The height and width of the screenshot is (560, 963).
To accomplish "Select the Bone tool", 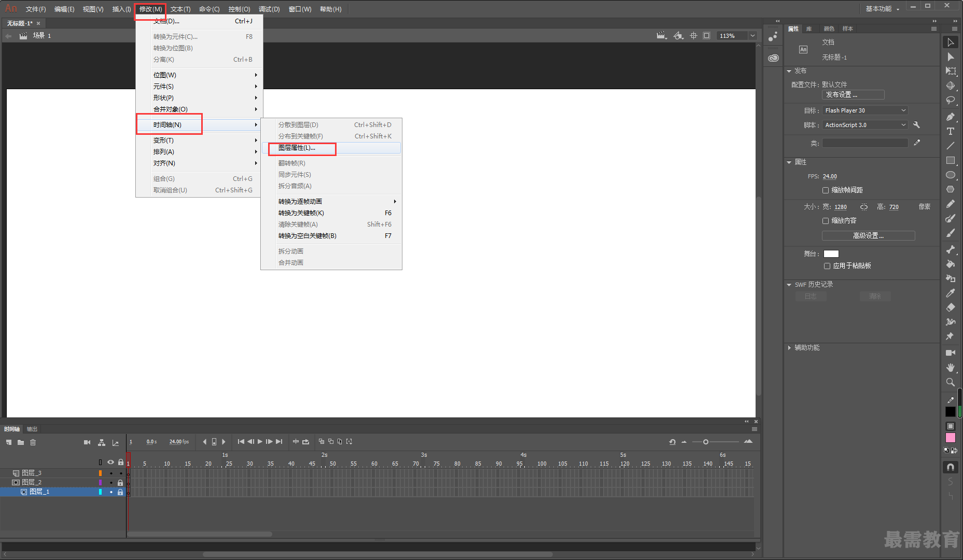I will pyautogui.click(x=950, y=249).
